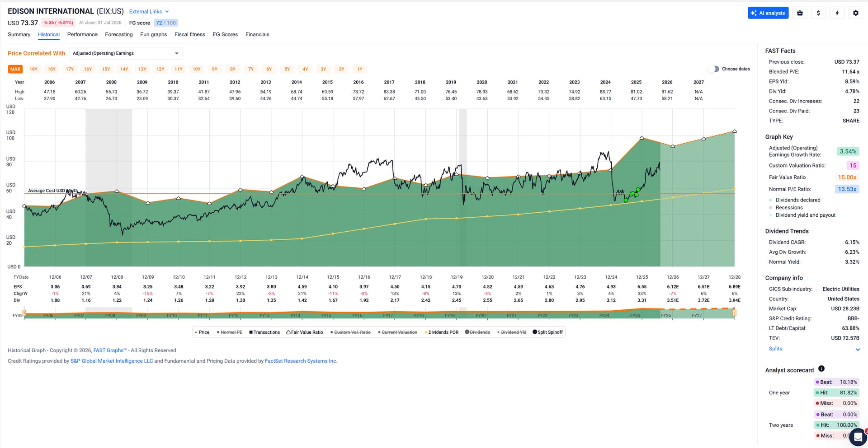The image size is (868, 448).
Task: Click the One year Hit 81.82% badge
Action: coord(836,393)
